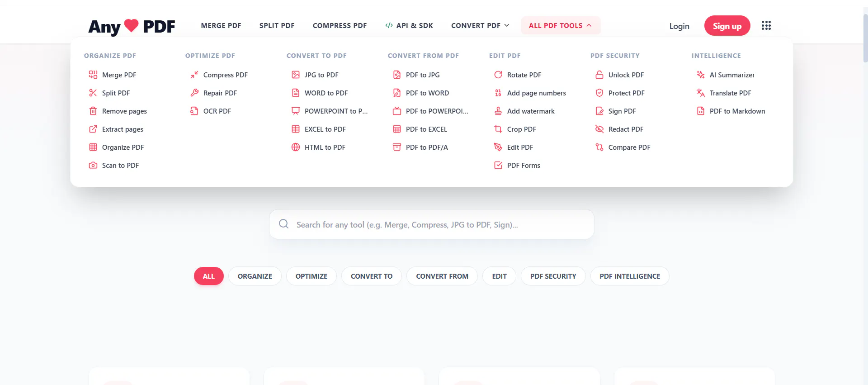Open the apps grid icon in header
This screenshot has width=868, height=385.
pos(766,25)
